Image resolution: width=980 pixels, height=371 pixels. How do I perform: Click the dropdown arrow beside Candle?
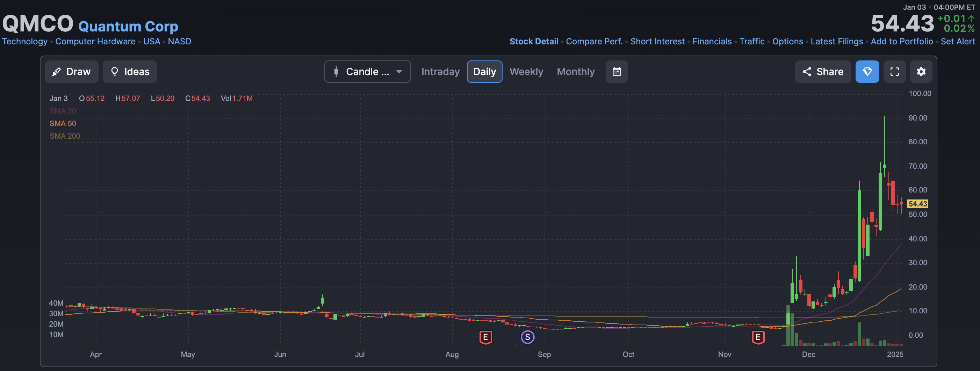point(399,72)
